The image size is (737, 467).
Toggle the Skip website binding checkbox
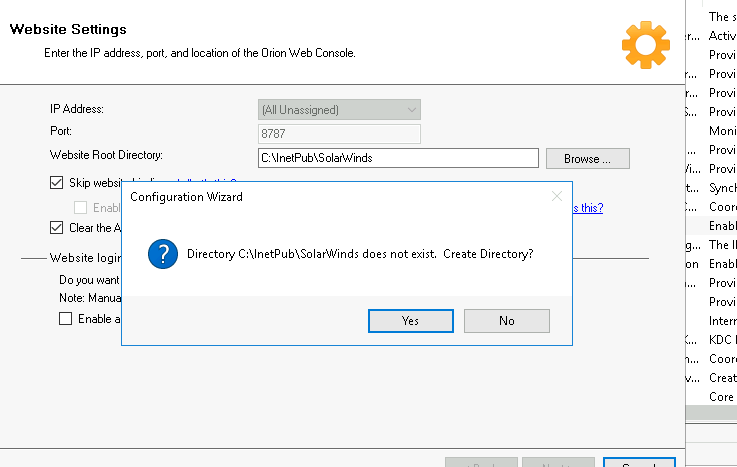tap(56, 183)
